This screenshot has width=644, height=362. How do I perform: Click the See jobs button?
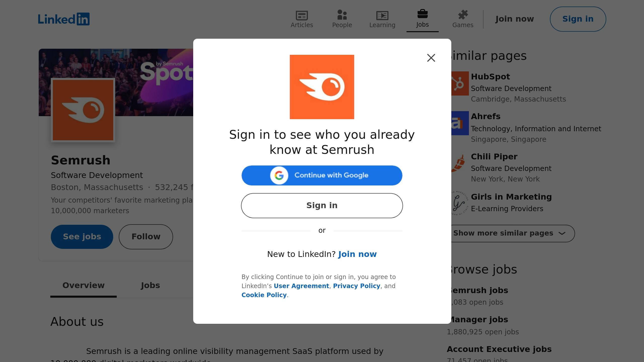coord(82,237)
